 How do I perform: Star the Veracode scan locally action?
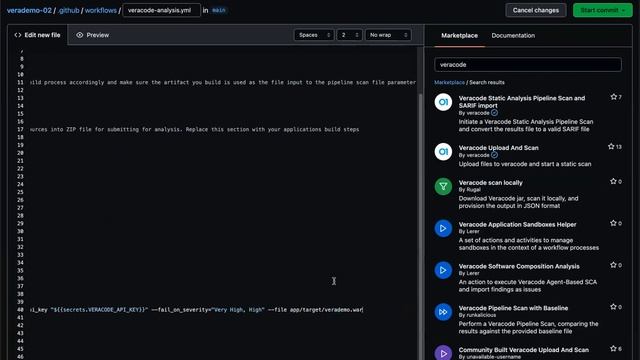[x=613, y=181]
